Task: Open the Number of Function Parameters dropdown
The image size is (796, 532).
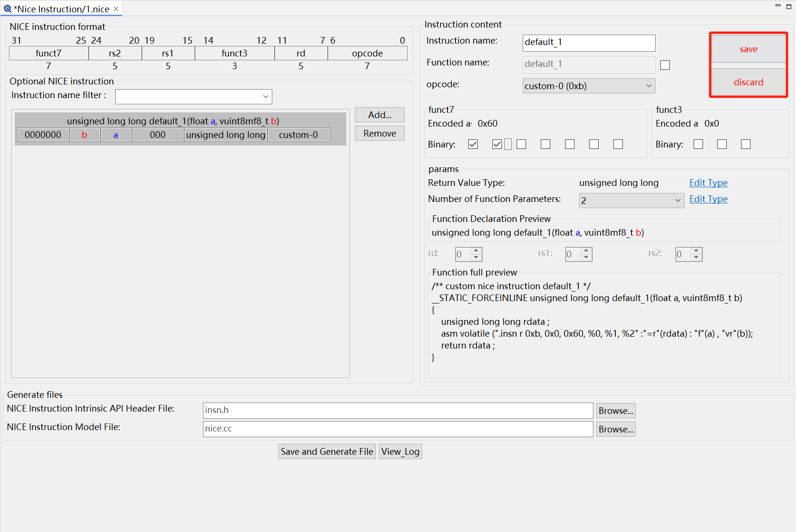Action: click(x=631, y=201)
